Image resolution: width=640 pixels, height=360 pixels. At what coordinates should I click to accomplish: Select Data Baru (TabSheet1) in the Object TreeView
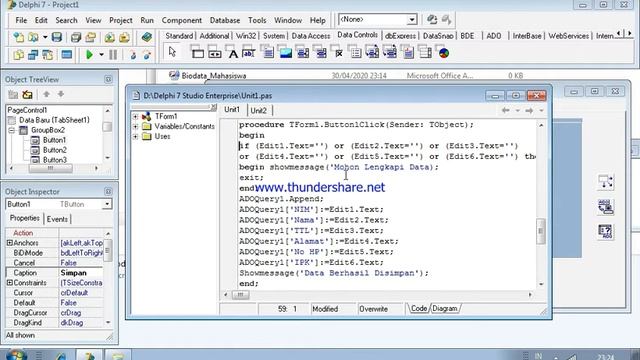pyautogui.click(x=54, y=120)
